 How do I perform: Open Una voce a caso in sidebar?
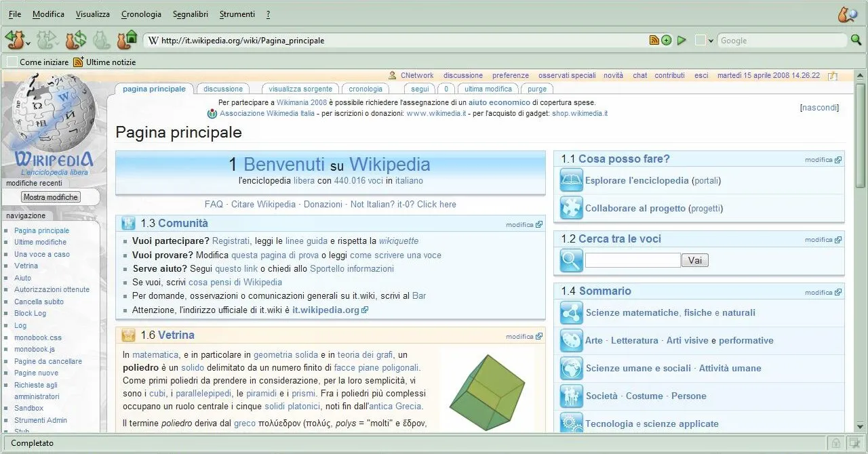42,254
